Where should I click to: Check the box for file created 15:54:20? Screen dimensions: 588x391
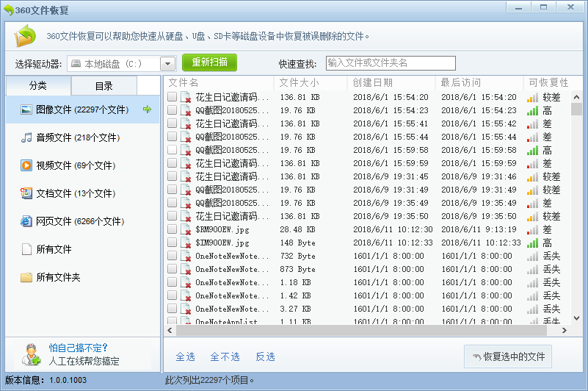coord(172,97)
